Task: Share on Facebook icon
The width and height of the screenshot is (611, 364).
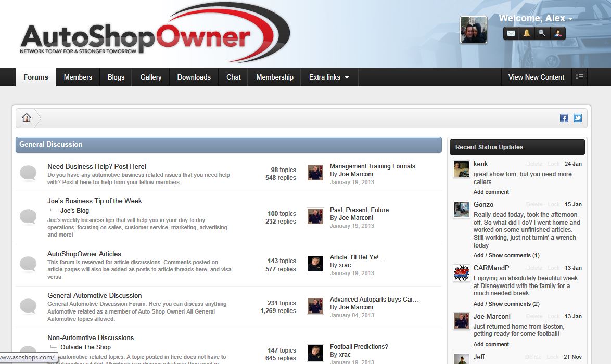Action: pos(564,118)
